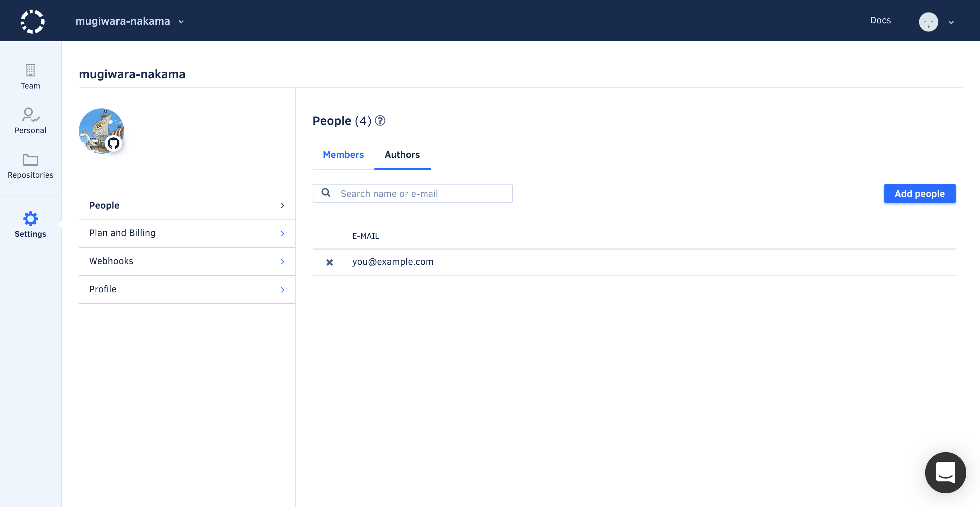Expand the Plan and Billing chevron
980x507 pixels.
coord(282,233)
